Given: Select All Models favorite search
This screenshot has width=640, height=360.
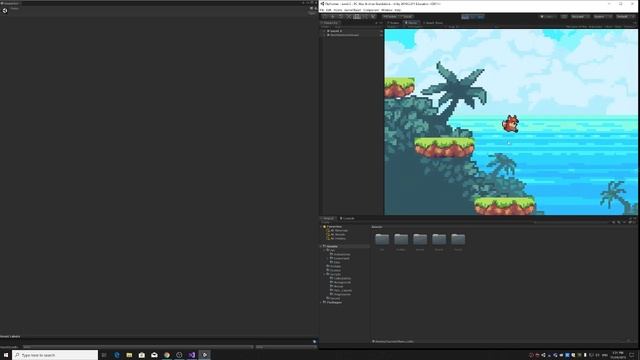Looking at the screenshot, I should coord(337,235).
